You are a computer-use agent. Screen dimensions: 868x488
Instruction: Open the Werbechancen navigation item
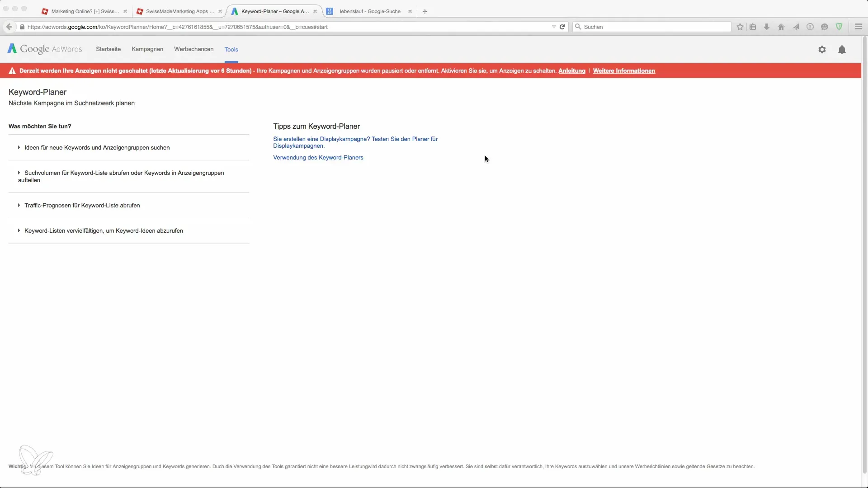[193, 49]
